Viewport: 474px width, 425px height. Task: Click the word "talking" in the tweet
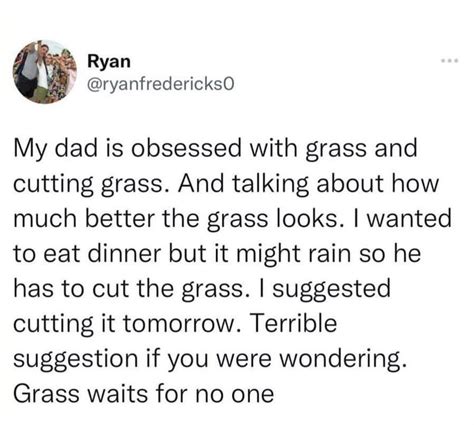coord(270,184)
